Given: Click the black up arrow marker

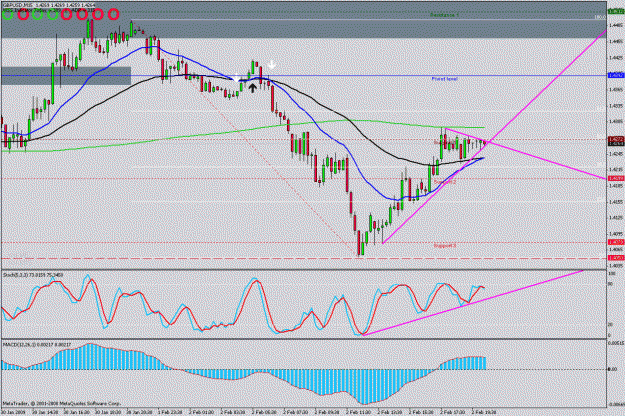Looking at the screenshot, I should [252, 88].
